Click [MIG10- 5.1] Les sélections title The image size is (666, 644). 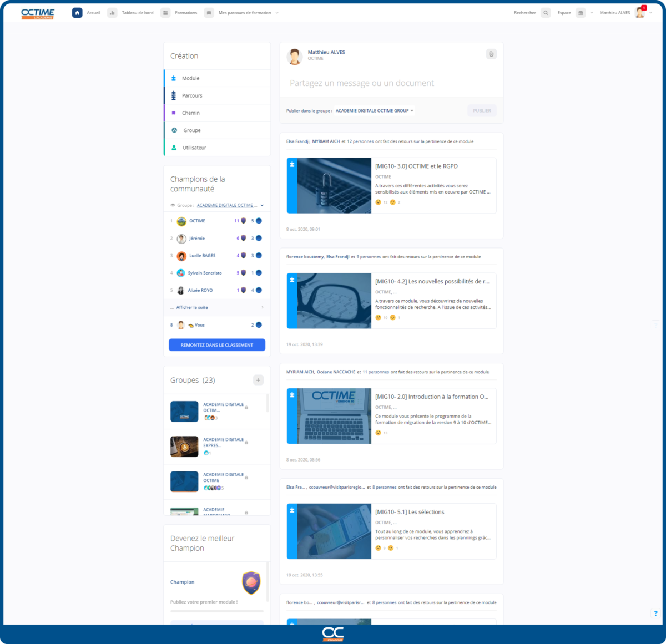(410, 512)
